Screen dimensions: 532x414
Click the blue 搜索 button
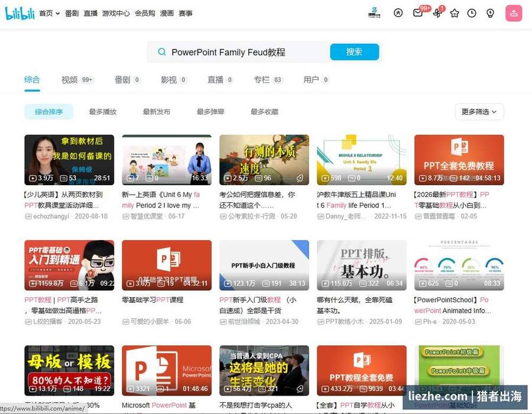point(355,52)
